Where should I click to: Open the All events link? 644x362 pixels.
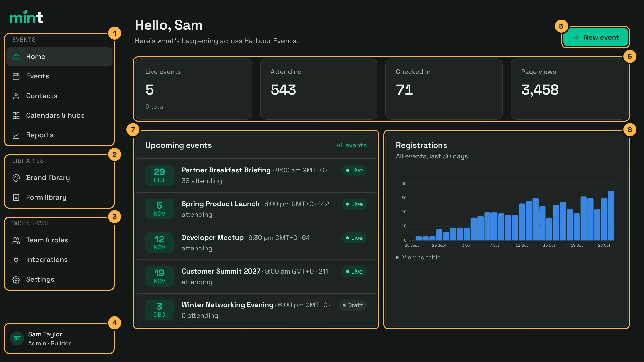351,145
